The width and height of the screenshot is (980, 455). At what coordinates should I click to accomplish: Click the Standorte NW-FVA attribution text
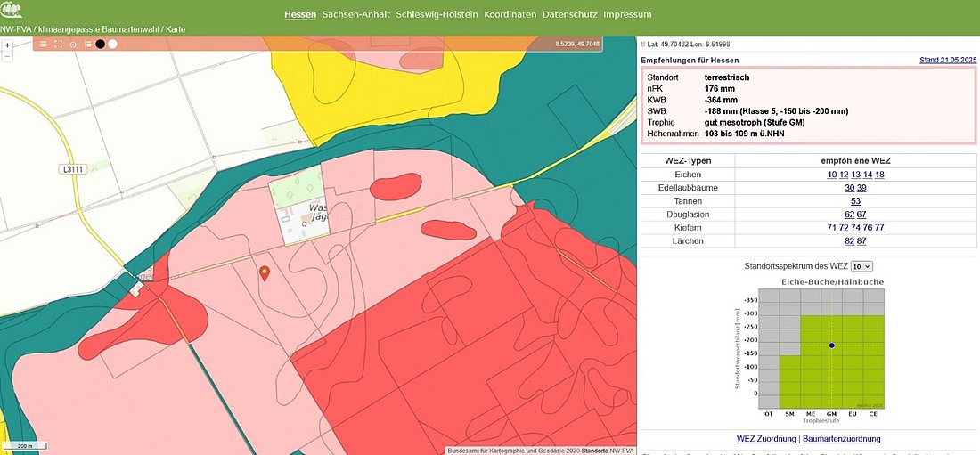[608, 451]
